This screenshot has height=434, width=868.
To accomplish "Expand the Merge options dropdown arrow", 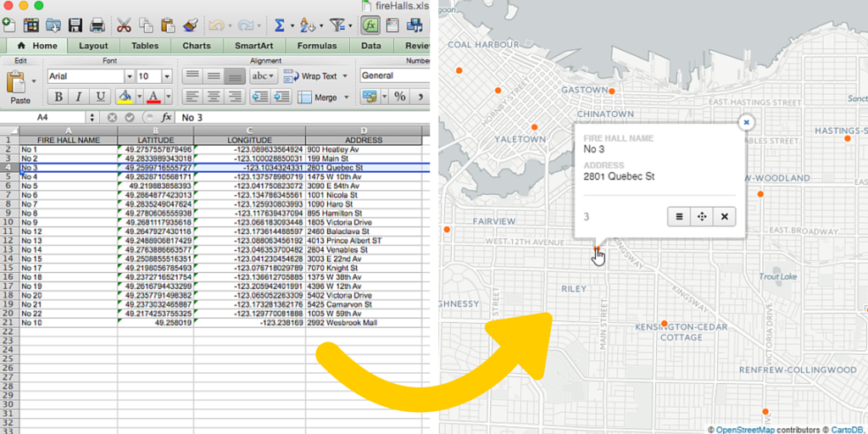I will coord(346,97).
